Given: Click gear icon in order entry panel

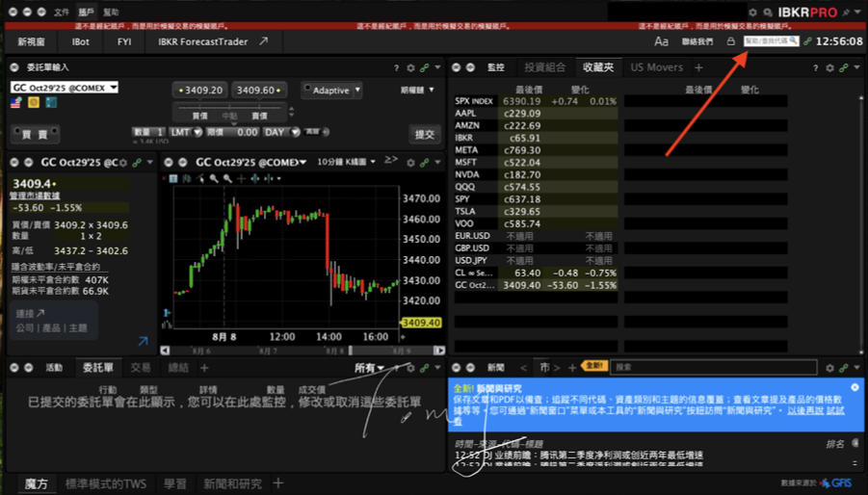Looking at the screenshot, I should [x=410, y=67].
